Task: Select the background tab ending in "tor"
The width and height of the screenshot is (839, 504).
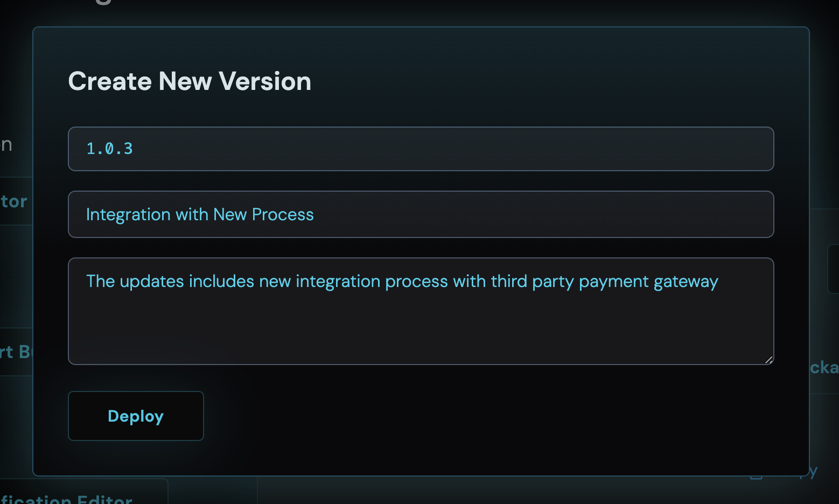Action: click(x=14, y=201)
